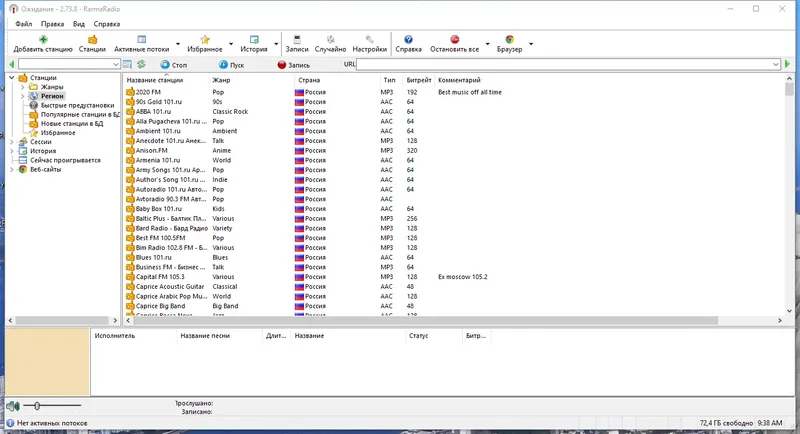Viewport: 800px width, 434px height.
Task: Open the Файл menu
Action: [23, 24]
